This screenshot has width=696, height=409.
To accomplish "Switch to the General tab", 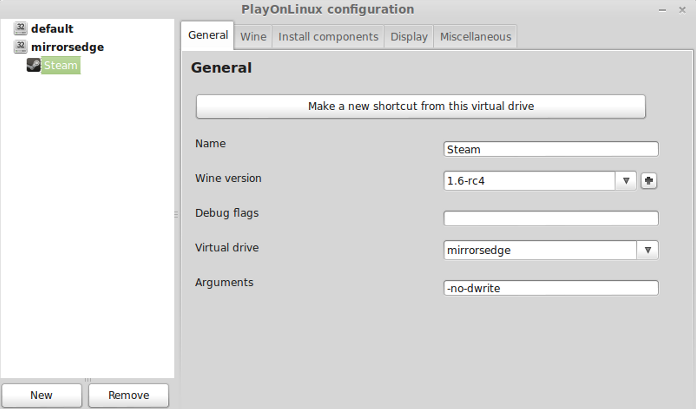I will coord(208,36).
